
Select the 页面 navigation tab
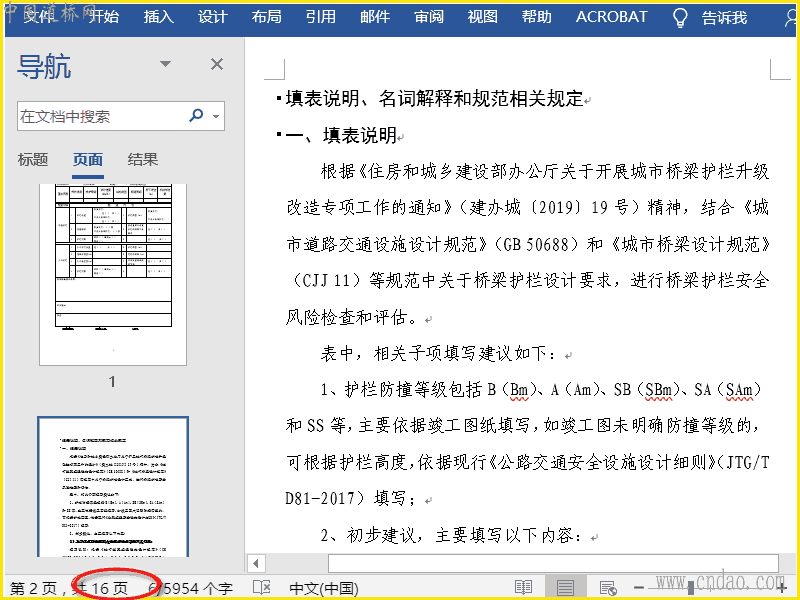pyautogui.click(x=87, y=160)
